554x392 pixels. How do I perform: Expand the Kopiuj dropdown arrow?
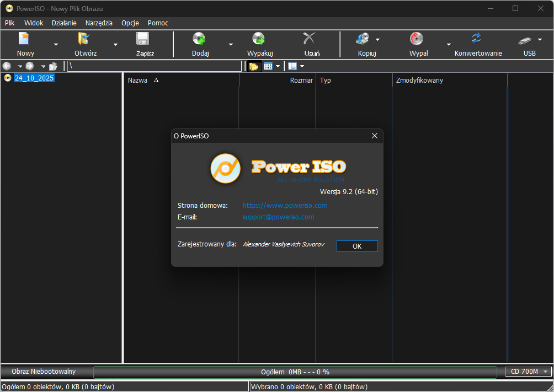tap(377, 40)
